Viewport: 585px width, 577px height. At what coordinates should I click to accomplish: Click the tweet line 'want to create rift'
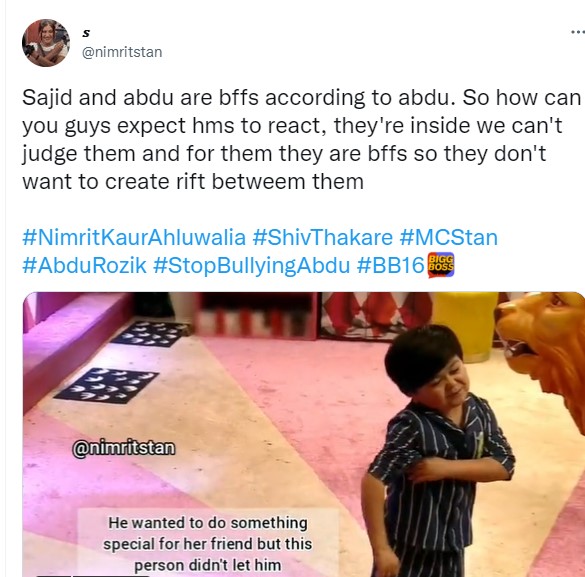coord(193,182)
